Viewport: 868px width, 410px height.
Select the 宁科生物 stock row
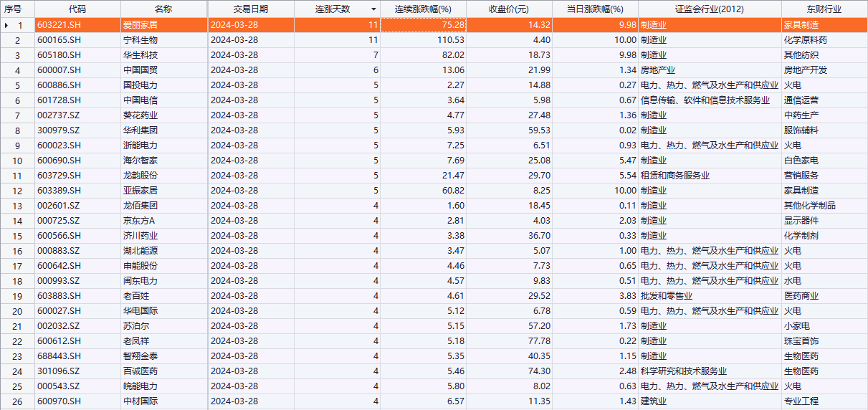point(140,40)
